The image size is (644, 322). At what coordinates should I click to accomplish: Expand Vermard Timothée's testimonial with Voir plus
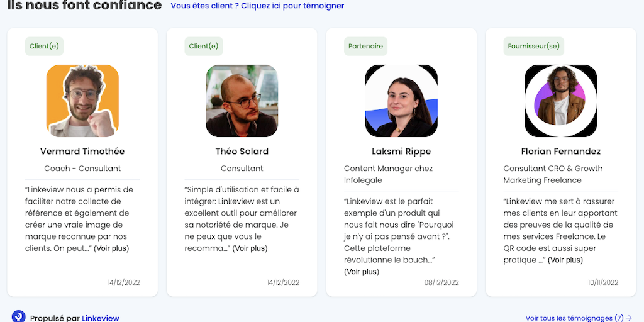coord(111,248)
